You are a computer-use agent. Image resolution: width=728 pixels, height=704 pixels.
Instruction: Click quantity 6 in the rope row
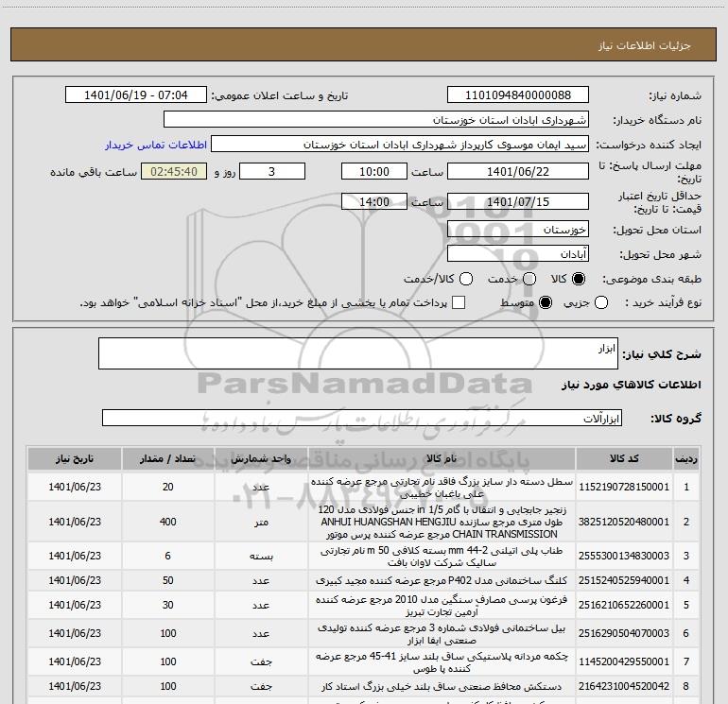pyautogui.click(x=167, y=556)
